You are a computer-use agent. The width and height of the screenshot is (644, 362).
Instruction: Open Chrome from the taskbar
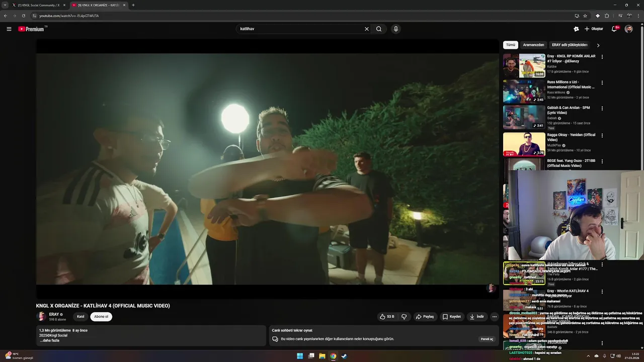[x=333, y=356]
